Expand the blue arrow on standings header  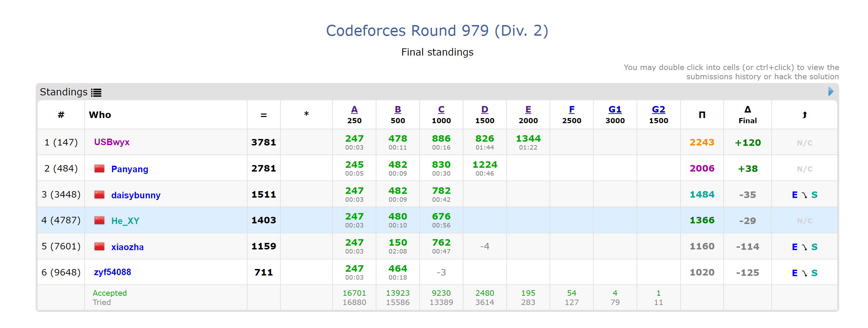tap(831, 91)
